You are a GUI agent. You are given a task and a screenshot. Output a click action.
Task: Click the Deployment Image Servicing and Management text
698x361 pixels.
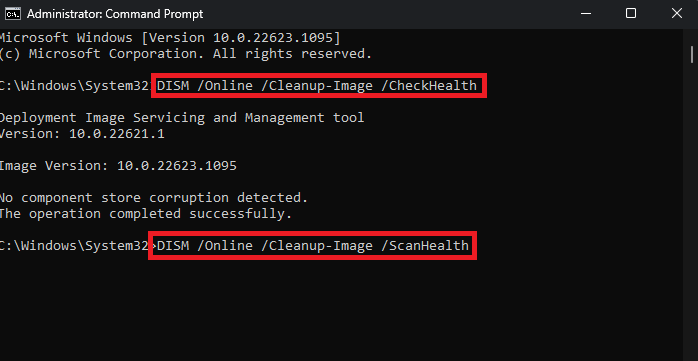pyautogui.click(x=182, y=118)
